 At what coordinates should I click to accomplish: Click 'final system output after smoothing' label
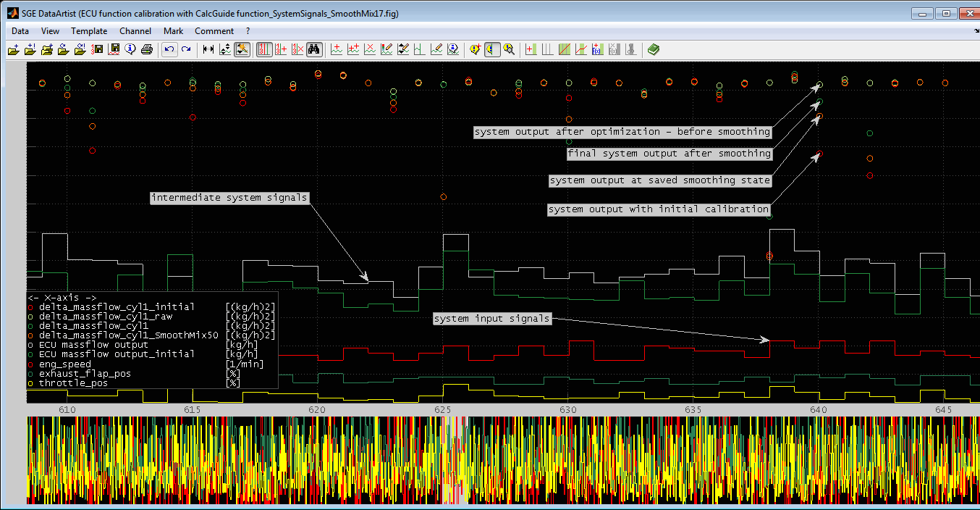(x=669, y=154)
